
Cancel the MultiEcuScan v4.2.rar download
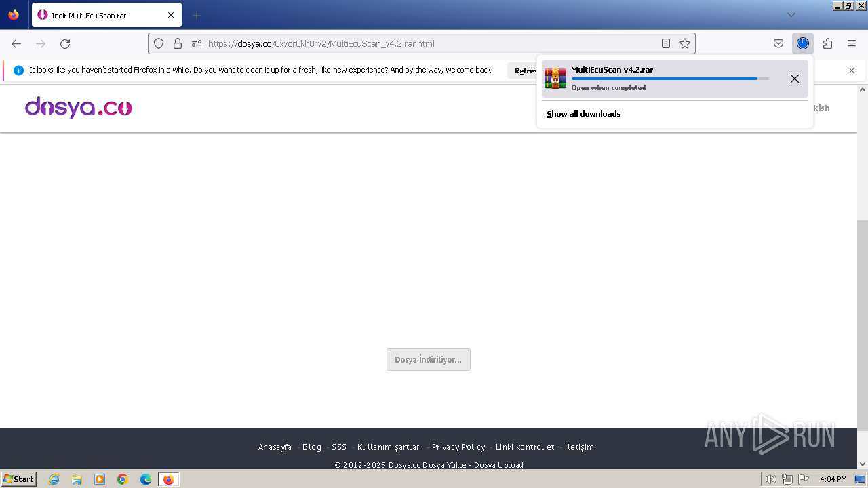pyautogui.click(x=795, y=79)
